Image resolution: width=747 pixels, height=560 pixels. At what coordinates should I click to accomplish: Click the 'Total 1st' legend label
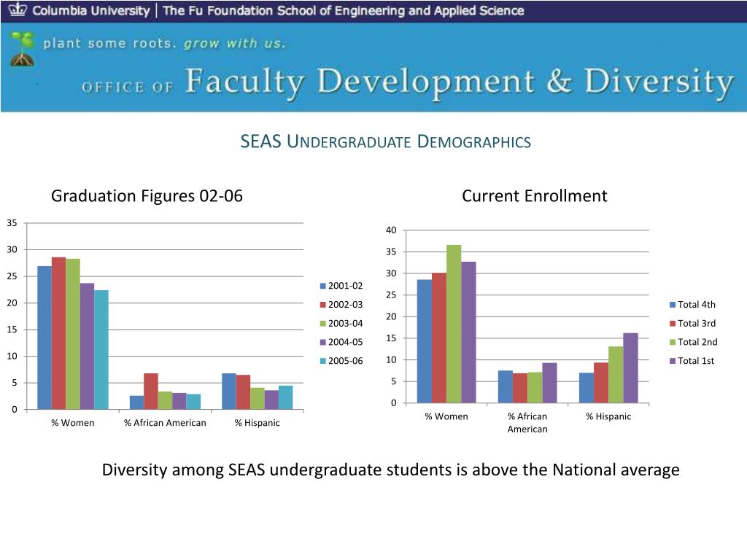point(696,361)
